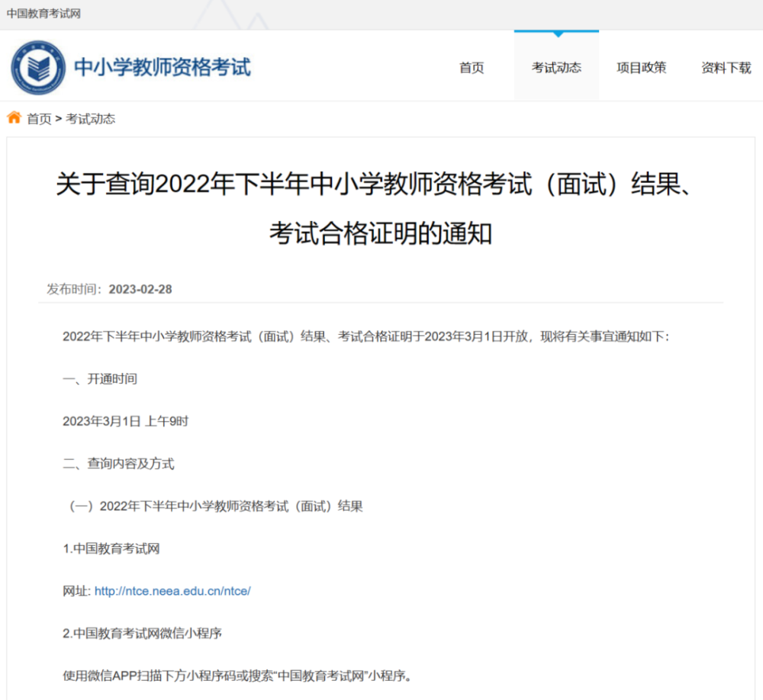The height and width of the screenshot is (700, 763).
Task: Click the 首页 breadcrumb link
Action: pyautogui.click(x=39, y=119)
